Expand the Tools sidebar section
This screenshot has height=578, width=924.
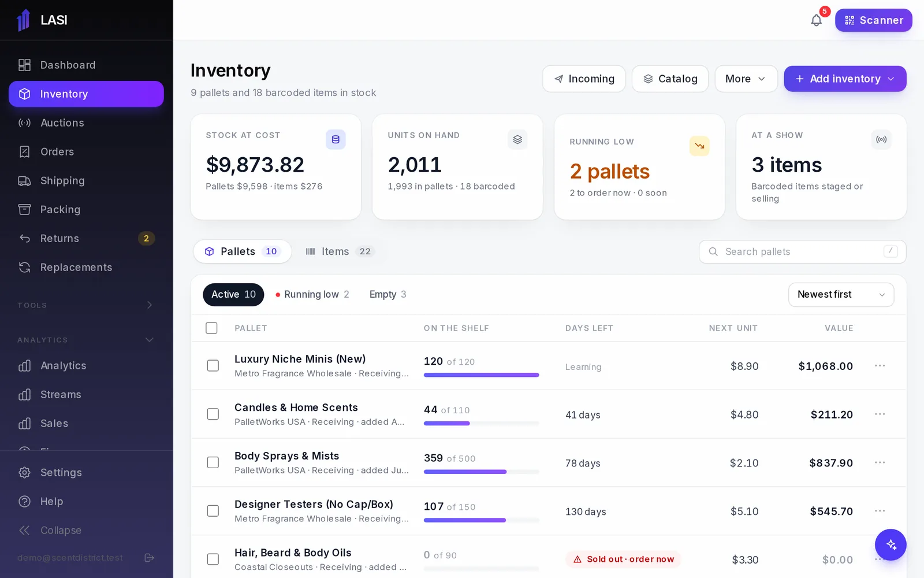[x=86, y=305]
